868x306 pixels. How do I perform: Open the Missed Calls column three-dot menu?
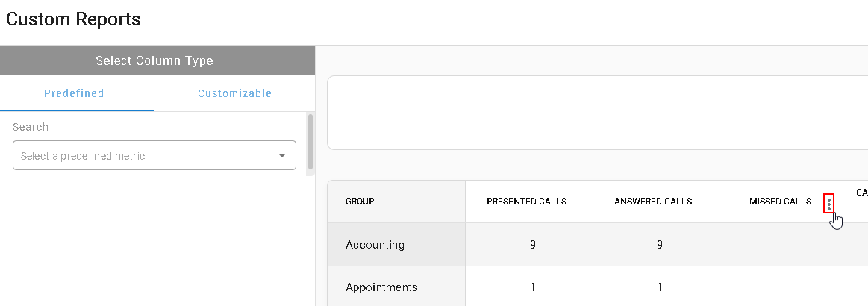click(x=828, y=203)
